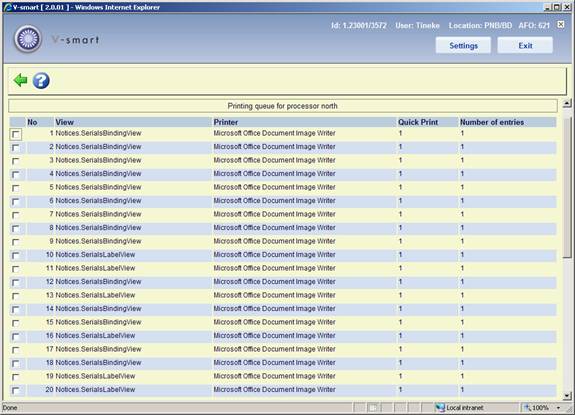Open the blue help question mark icon
Image resolution: width=575 pixels, height=415 pixels.
coord(41,80)
